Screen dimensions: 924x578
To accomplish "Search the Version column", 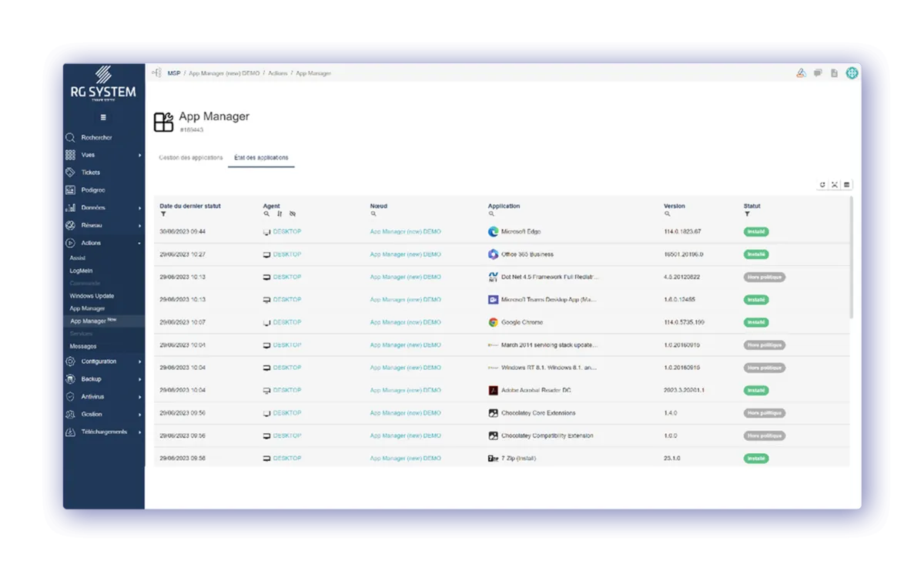I will pyautogui.click(x=668, y=214).
